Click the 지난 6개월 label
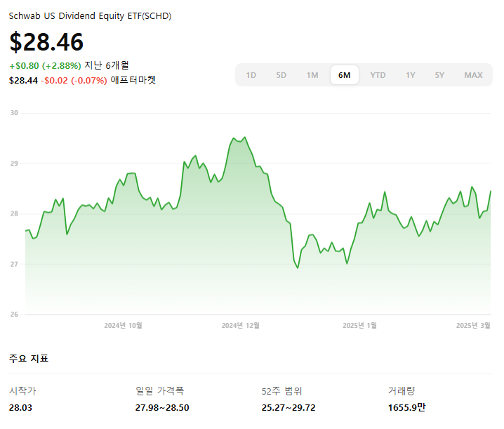Viewport: 504px width, 429px height. coord(107,65)
